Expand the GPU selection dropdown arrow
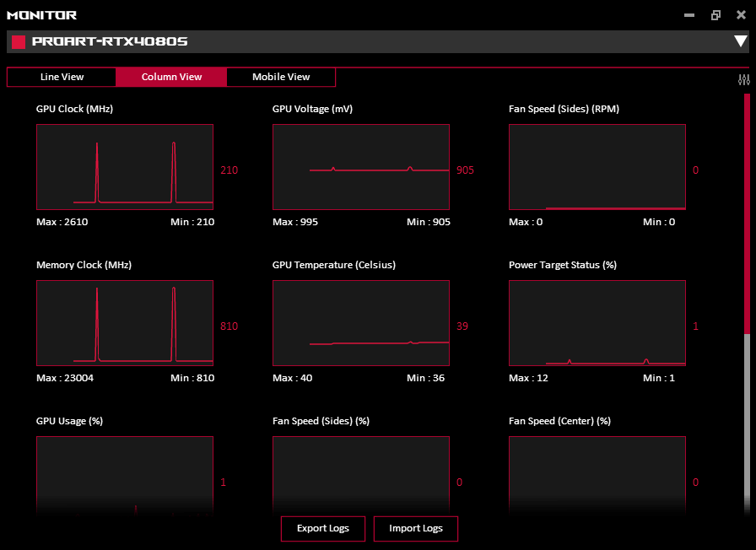The image size is (756, 550). [740, 41]
